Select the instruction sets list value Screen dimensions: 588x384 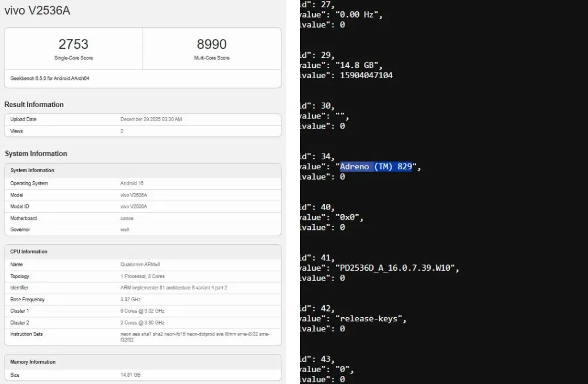click(195, 336)
